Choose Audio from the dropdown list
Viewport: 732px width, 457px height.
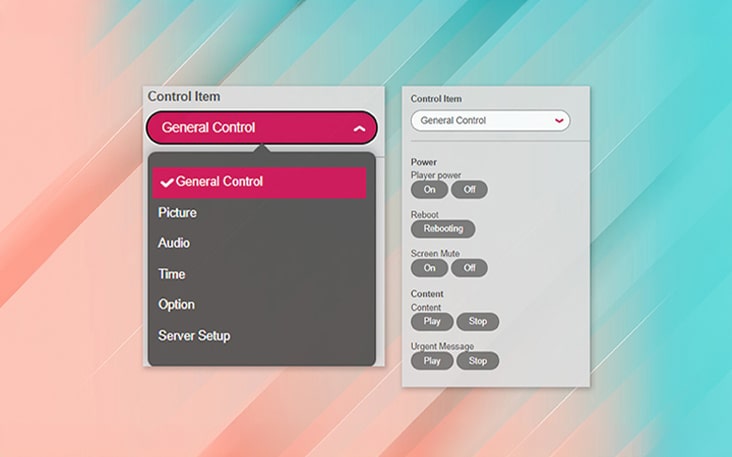click(x=174, y=243)
